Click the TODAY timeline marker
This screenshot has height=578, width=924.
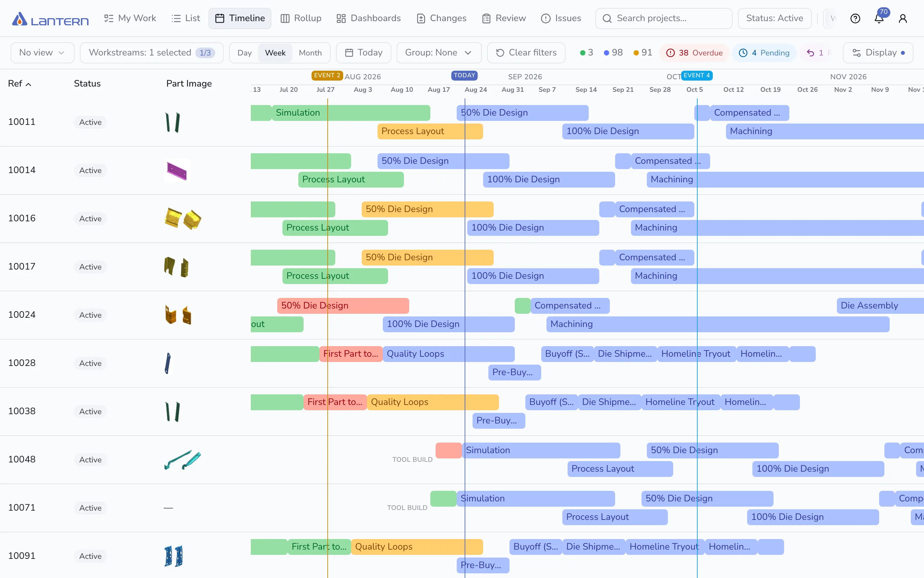coord(464,75)
